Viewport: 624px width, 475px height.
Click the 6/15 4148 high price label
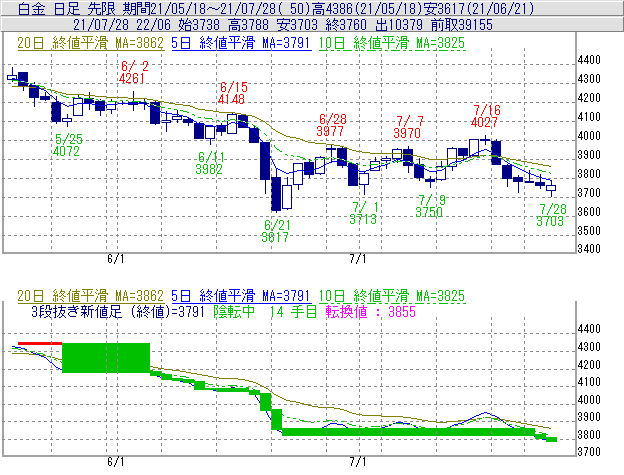[233, 93]
